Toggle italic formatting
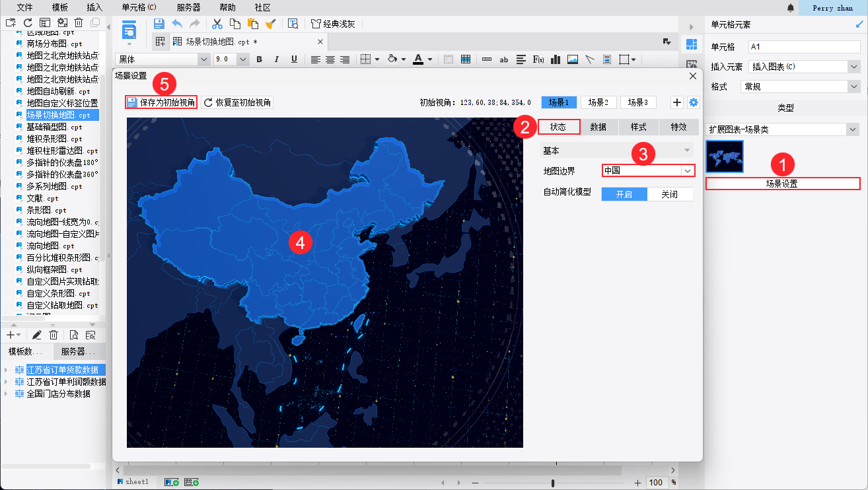The height and width of the screenshot is (490, 868). 277,59
